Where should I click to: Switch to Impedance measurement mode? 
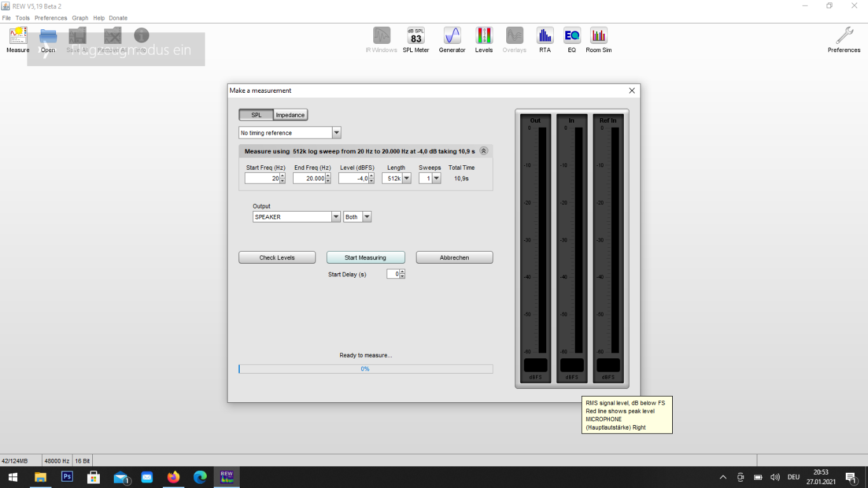point(291,115)
